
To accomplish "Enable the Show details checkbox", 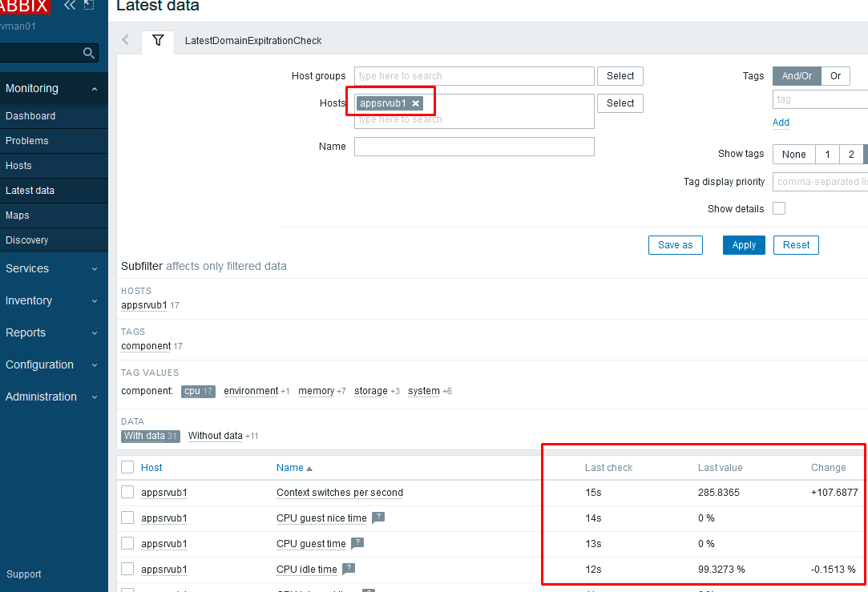I will (778, 208).
